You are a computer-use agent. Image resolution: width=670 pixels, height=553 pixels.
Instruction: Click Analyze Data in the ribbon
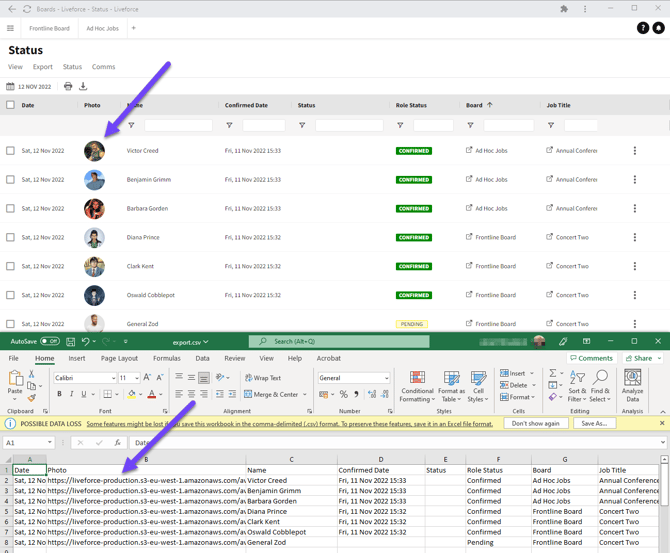tap(632, 385)
